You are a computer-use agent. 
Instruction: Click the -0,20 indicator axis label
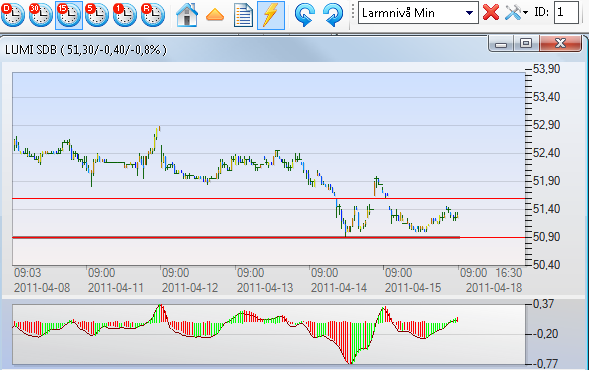click(545, 334)
